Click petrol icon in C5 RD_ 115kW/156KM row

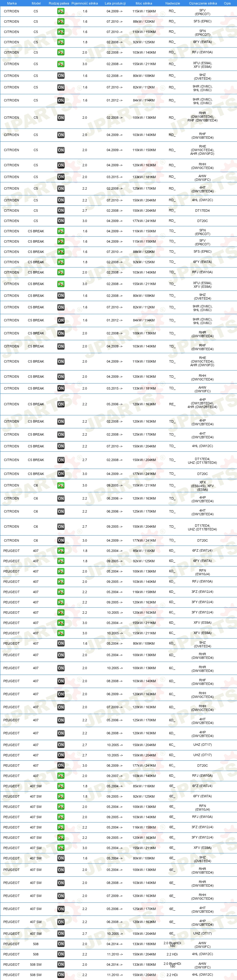(x=61, y=12)
